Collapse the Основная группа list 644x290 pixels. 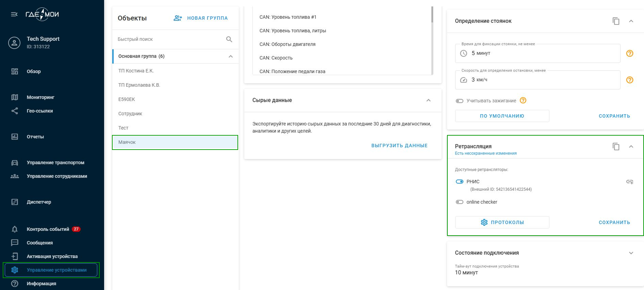(x=231, y=56)
